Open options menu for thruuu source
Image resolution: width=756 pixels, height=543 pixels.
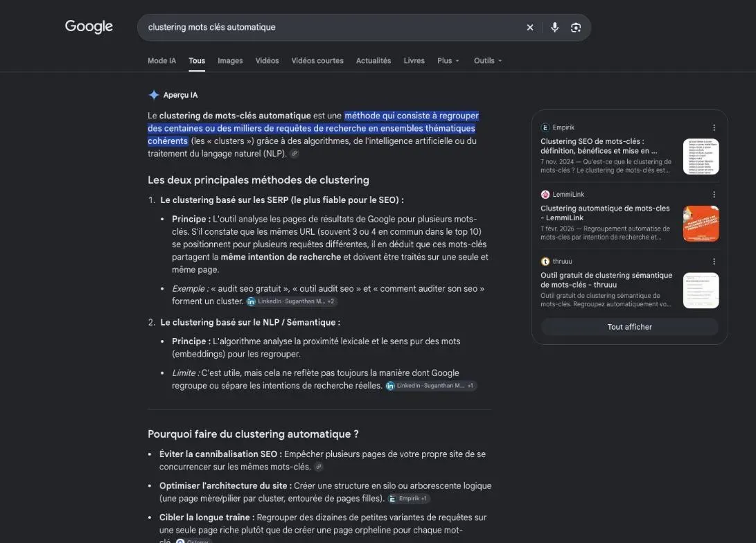[714, 262]
